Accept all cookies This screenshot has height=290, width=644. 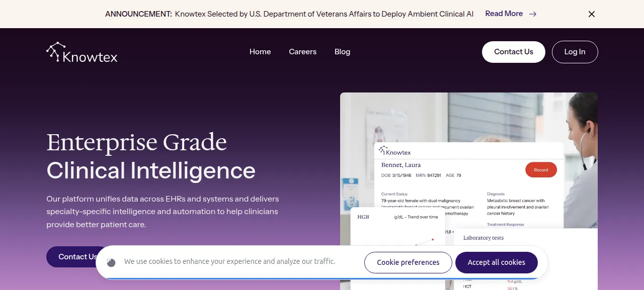click(497, 262)
